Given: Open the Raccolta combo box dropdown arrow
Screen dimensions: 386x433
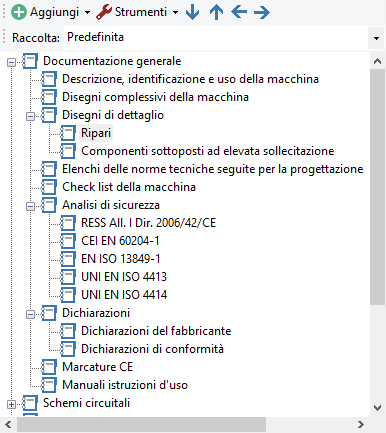Looking at the screenshot, I should coord(377,38).
